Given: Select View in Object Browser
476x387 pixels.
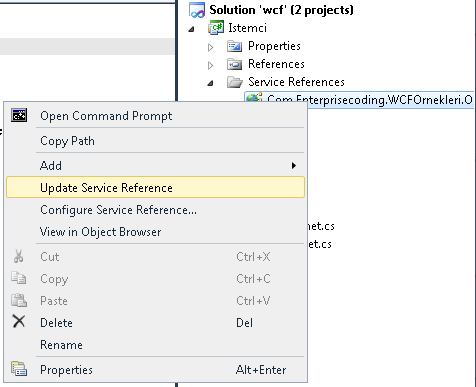Looking at the screenshot, I should click(155, 232).
